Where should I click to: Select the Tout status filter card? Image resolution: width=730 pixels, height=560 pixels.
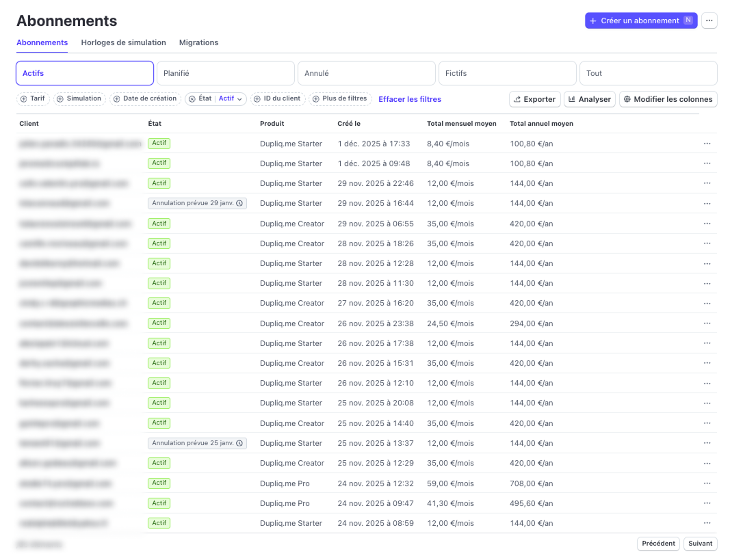pyautogui.click(x=648, y=73)
